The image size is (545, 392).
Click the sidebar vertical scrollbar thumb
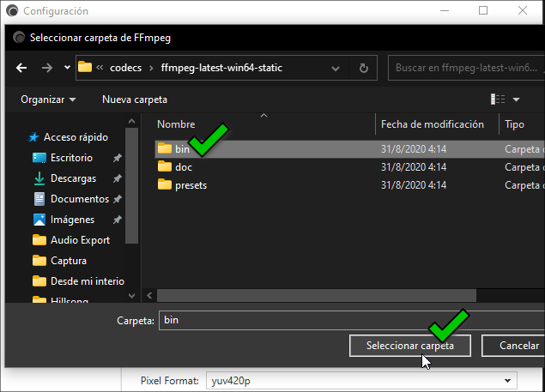pyautogui.click(x=131, y=185)
